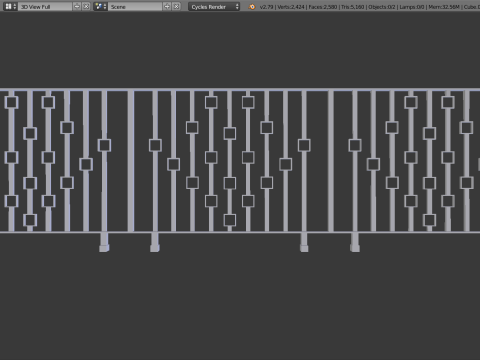Viewport: 480px width, 360px height.
Task: Open the Cycles Render engine dropdown
Action: point(214,6)
